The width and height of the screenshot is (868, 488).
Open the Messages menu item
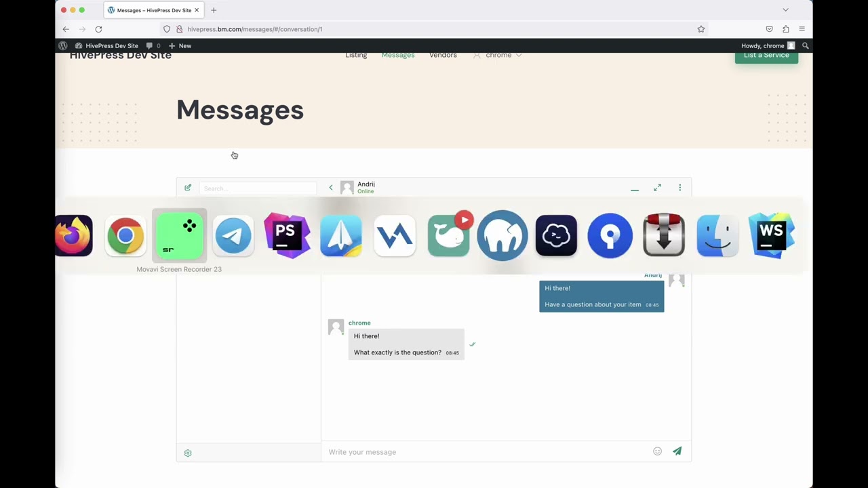(x=398, y=55)
